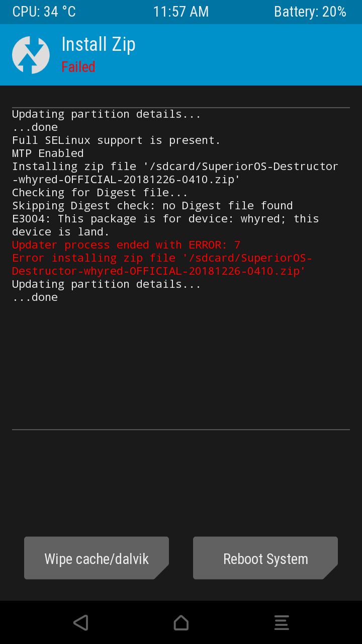Tap the E3004 device mismatch log line
Screen dimensions: 362x644
pyautogui.click(x=165, y=225)
